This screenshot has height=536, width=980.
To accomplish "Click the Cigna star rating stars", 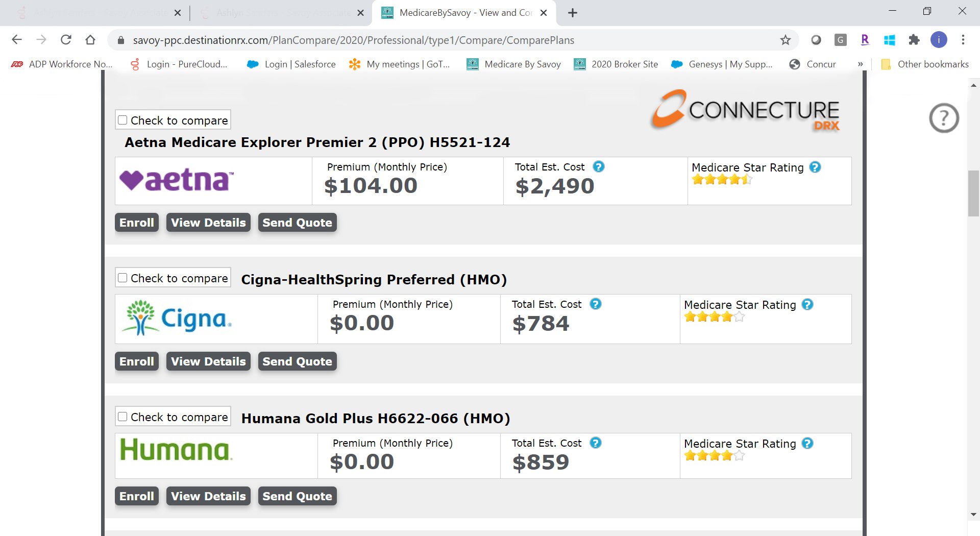I will click(714, 316).
